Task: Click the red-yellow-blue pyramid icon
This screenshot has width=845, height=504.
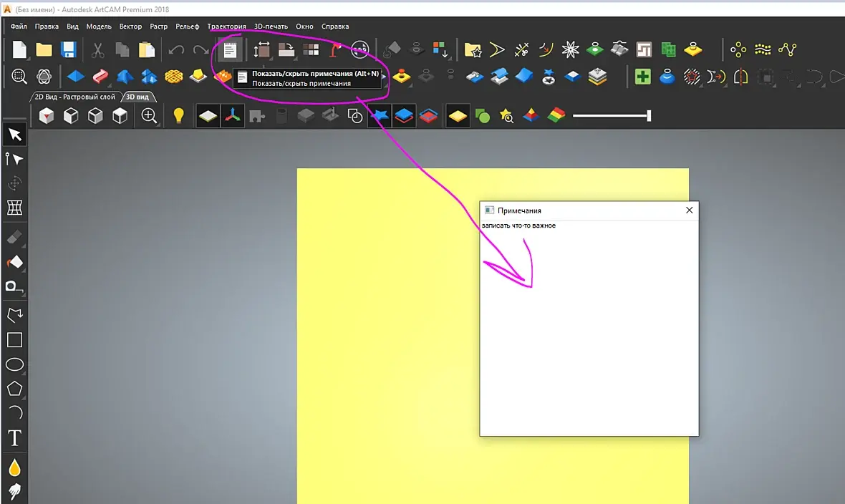Action: (x=531, y=116)
